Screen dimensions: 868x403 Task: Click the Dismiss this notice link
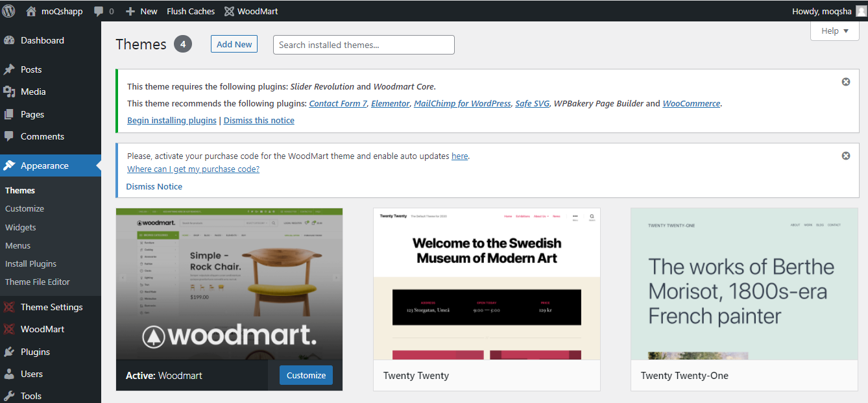tap(259, 120)
